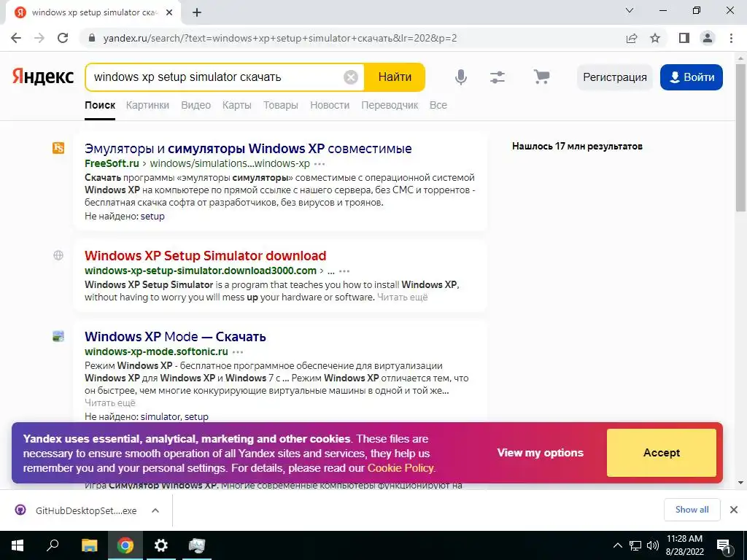747x560 pixels.
Task: Click the Регистрация button
Action: 614,77
